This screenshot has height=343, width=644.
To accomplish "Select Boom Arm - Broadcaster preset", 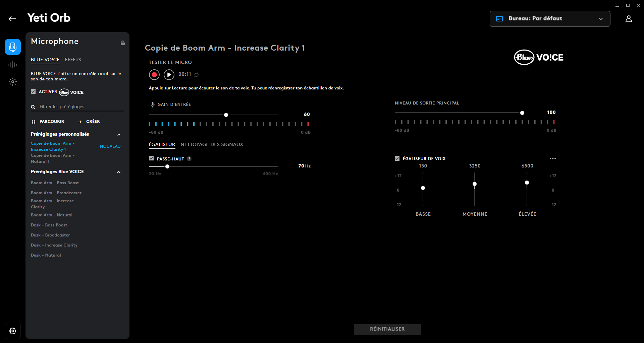I will (56, 193).
